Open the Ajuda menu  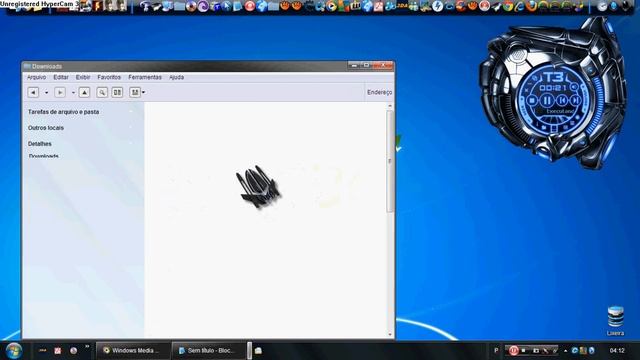coord(176,77)
